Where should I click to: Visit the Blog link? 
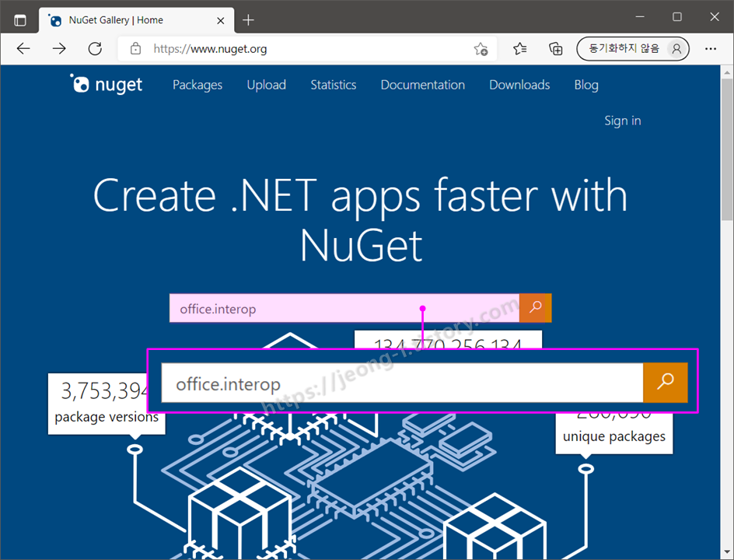pos(586,85)
